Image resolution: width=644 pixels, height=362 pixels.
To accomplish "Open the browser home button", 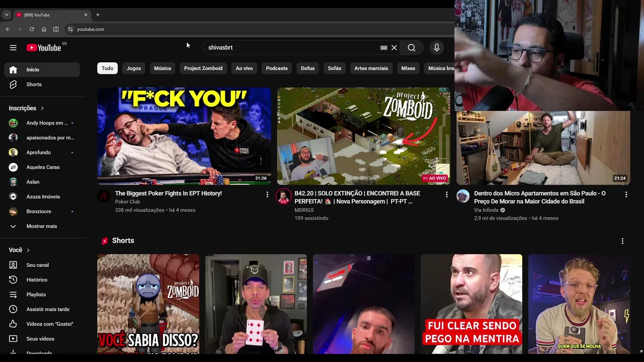I will coord(44,29).
